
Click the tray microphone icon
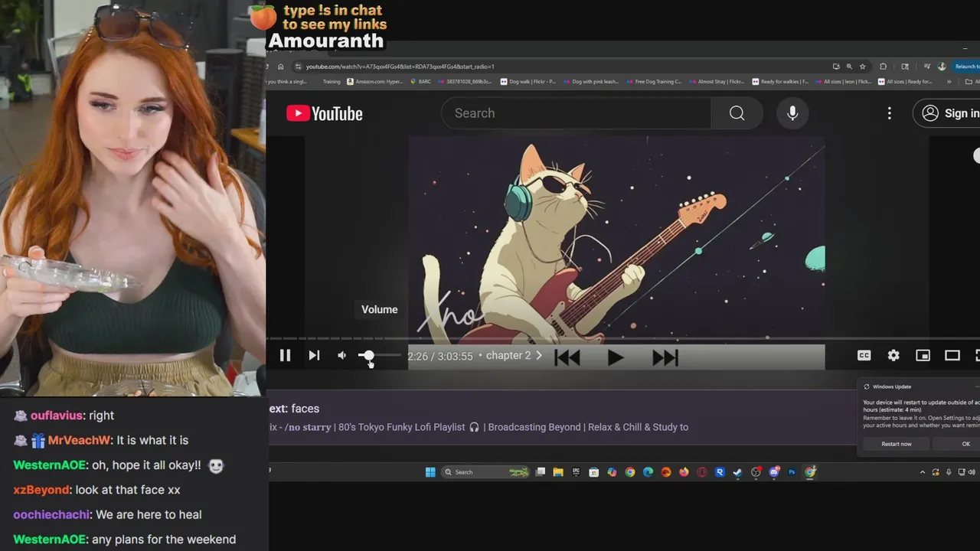tap(949, 472)
